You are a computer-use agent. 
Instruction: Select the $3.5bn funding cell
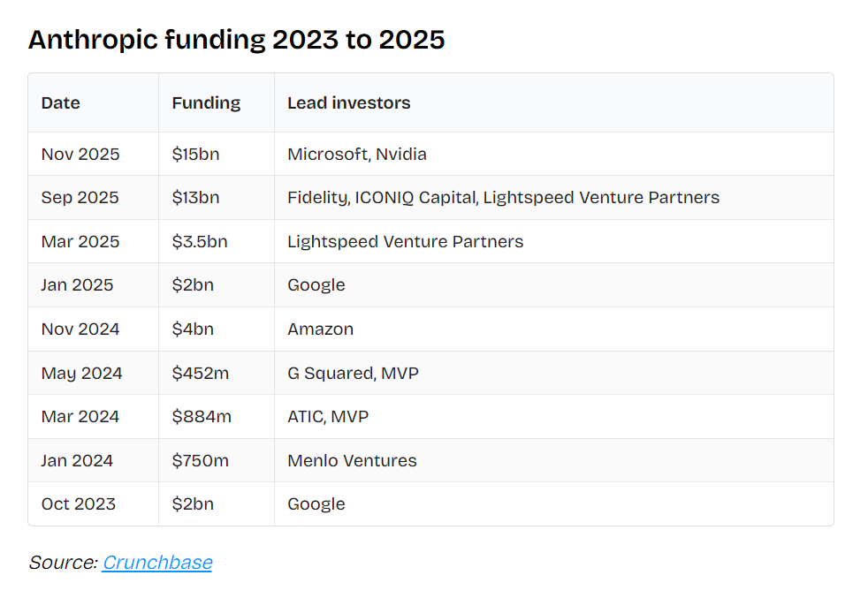click(199, 241)
